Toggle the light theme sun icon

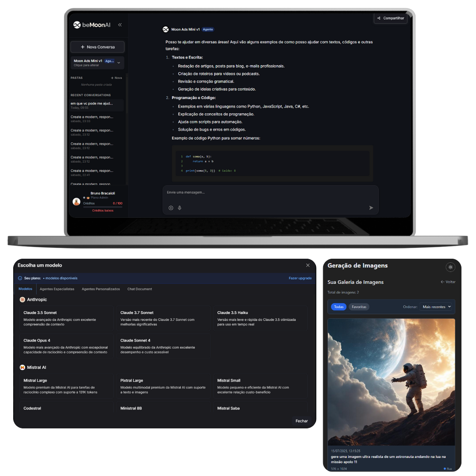pyautogui.click(x=450, y=267)
